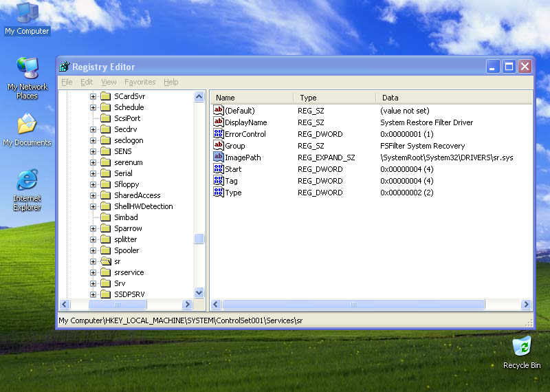Open the File menu
550x392 pixels.
click(67, 82)
